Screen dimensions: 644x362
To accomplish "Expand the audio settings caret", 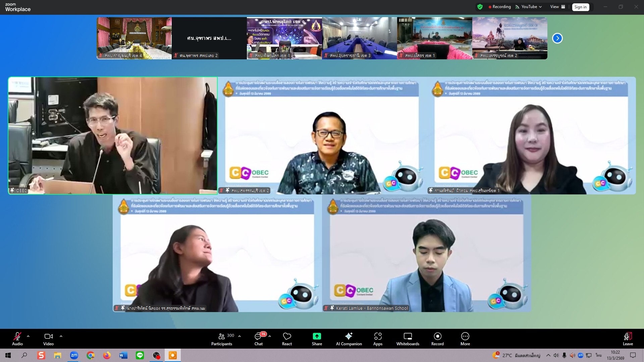I will point(28,336).
